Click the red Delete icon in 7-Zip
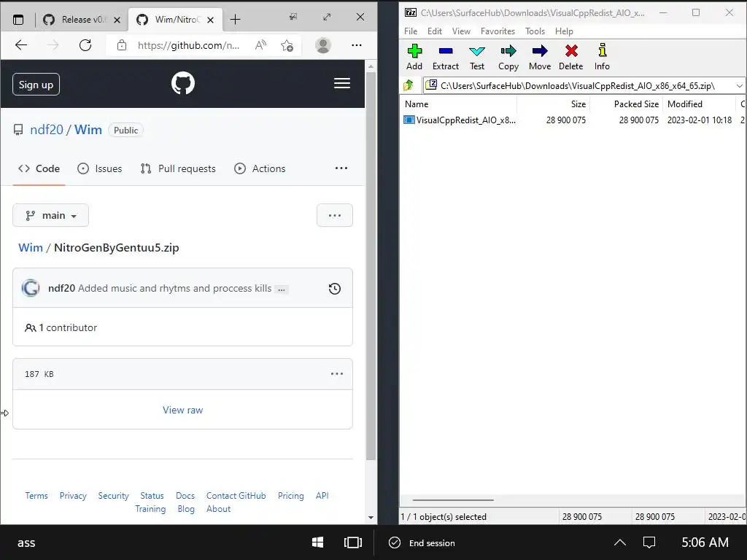This screenshot has width=747, height=560. (x=570, y=57)
